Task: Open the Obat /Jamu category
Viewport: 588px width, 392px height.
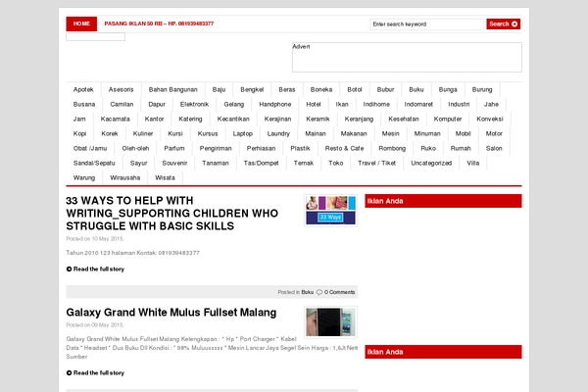Action: point(90,148)
